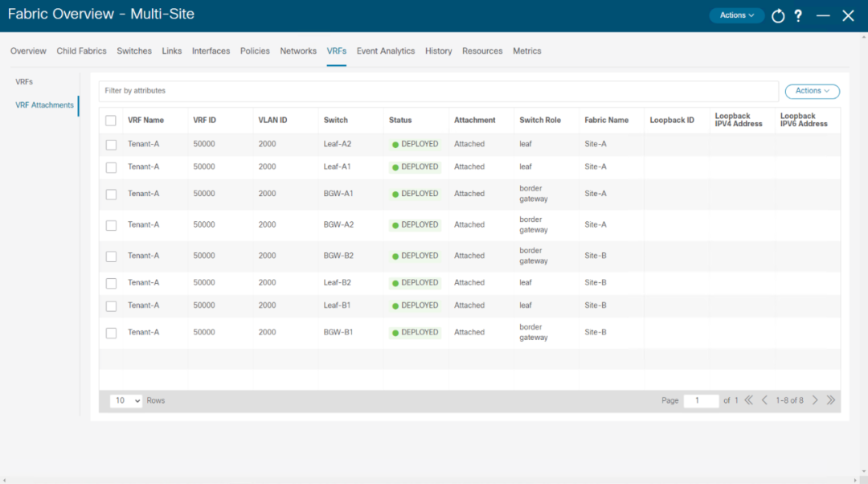Check the BGW-B1 row checkbox
Image resolution: width=868 pixels, height=484 pixels.
pyautogui.click(x=111, y=333)
